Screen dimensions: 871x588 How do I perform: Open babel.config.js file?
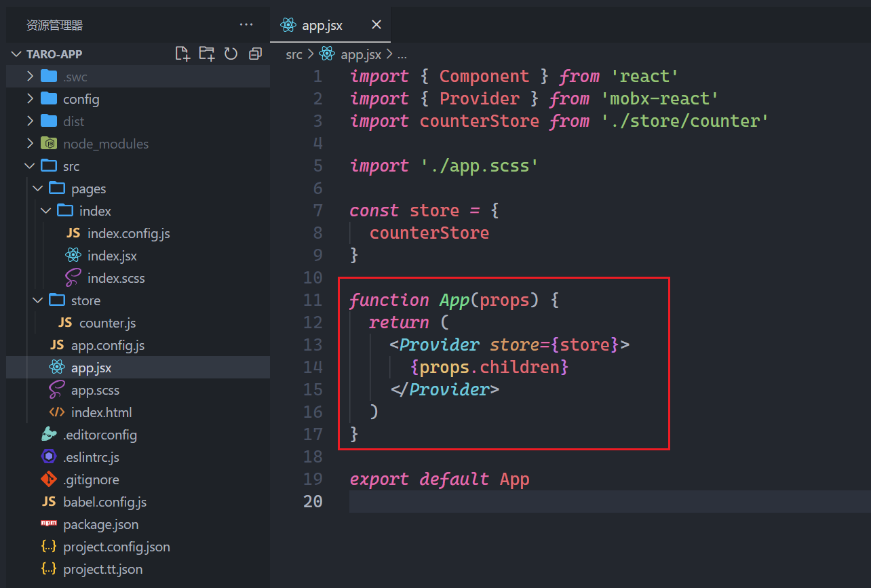coord(104,502)
